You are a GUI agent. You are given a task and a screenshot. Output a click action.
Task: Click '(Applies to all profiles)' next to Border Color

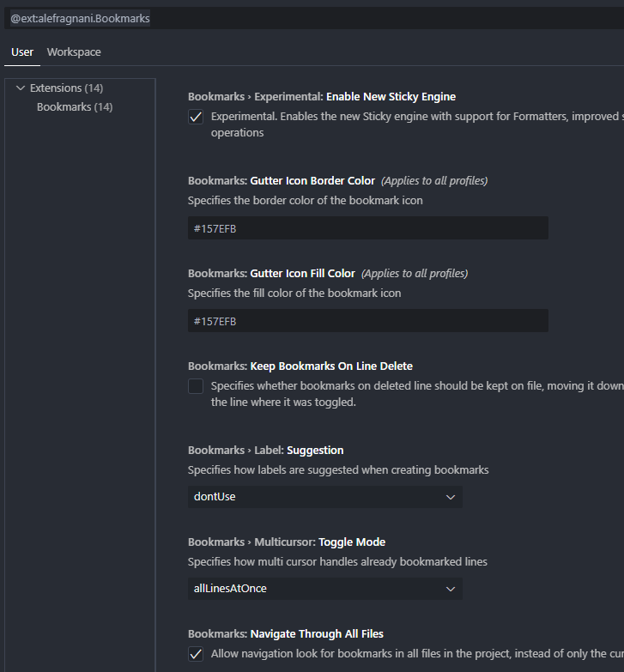click(434, 181)
